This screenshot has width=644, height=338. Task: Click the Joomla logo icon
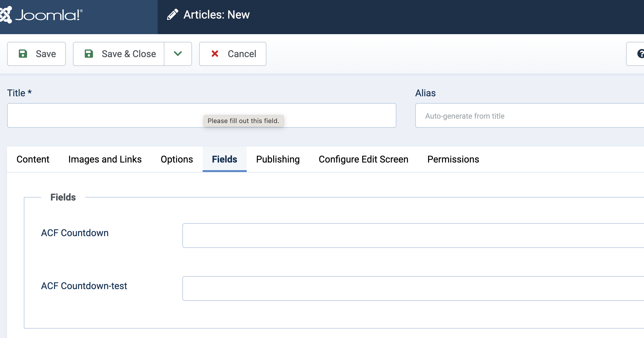(6, 14)
